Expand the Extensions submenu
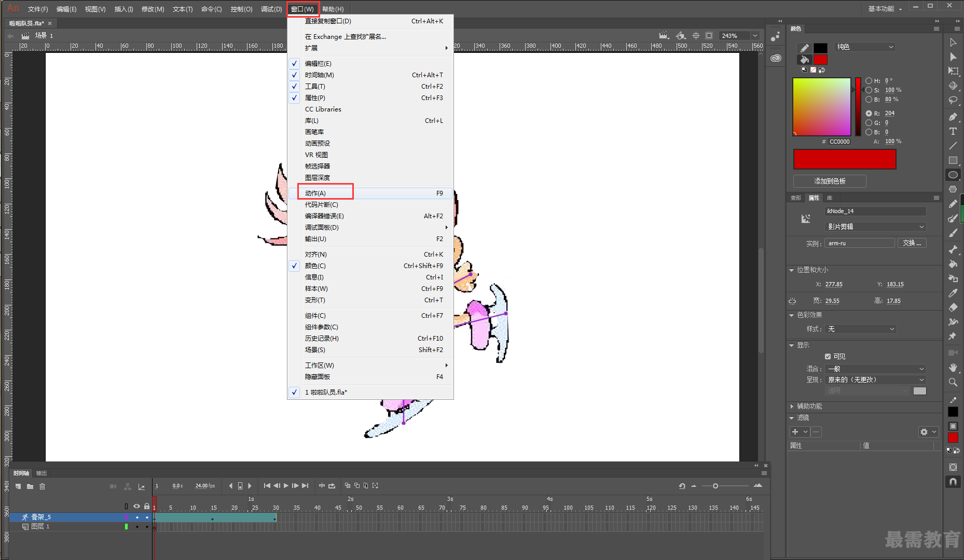The image size is (964, 560). pyautogui.click(x=370, y=48)
